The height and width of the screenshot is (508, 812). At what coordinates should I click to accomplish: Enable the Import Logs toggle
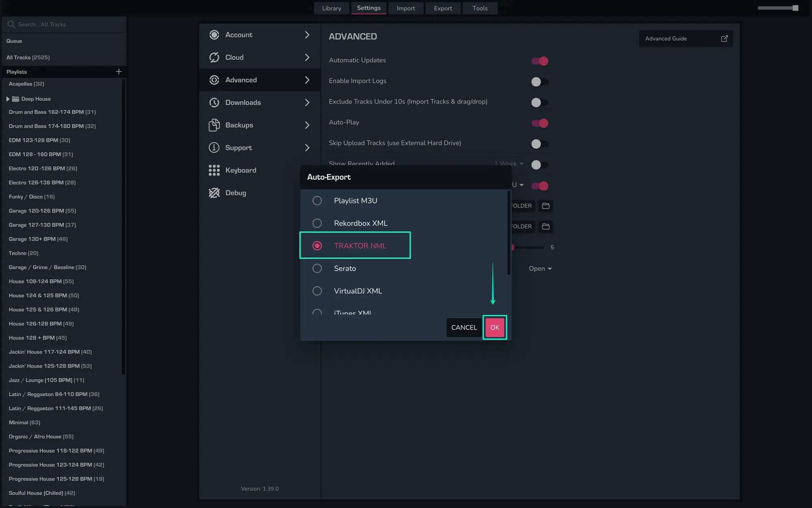(540, 82)
